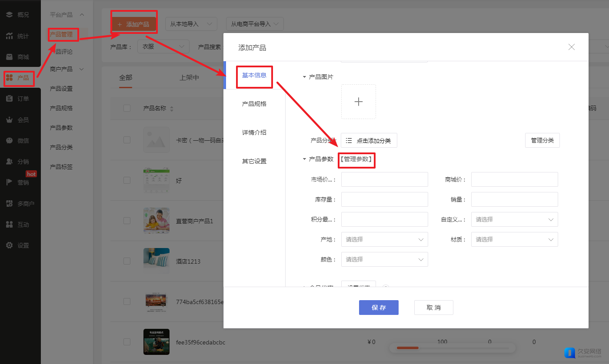Click the plus icon to upload product image

[358, 102]
